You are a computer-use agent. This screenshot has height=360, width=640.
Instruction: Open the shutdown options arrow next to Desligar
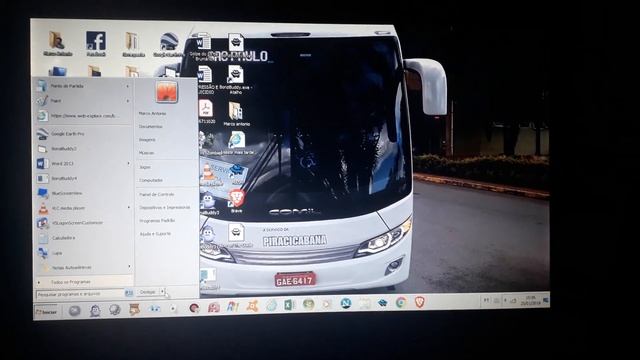[x=162, y=292]
